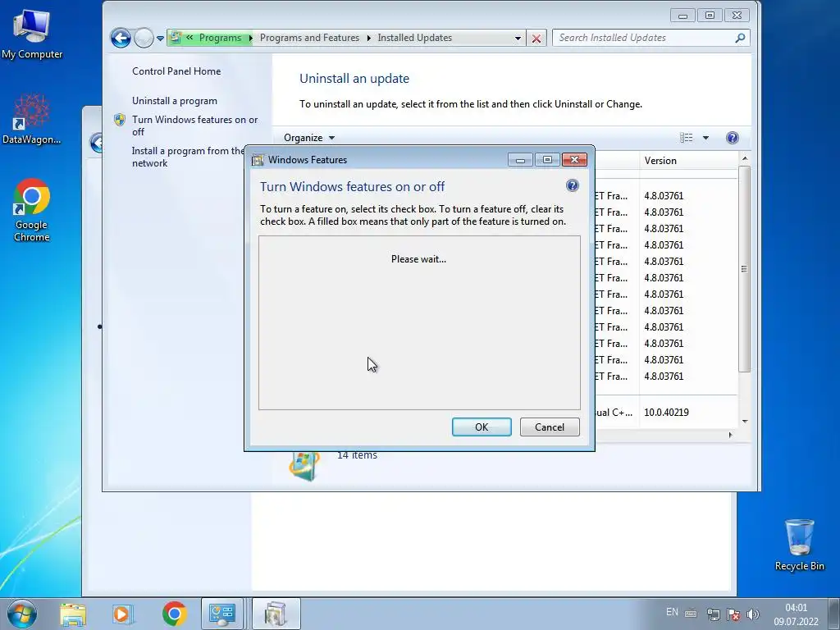The height and width of the screenshot is (630, 840).
Task: Minimize the Windows Features dialog
Action: [x=520, y=160]
